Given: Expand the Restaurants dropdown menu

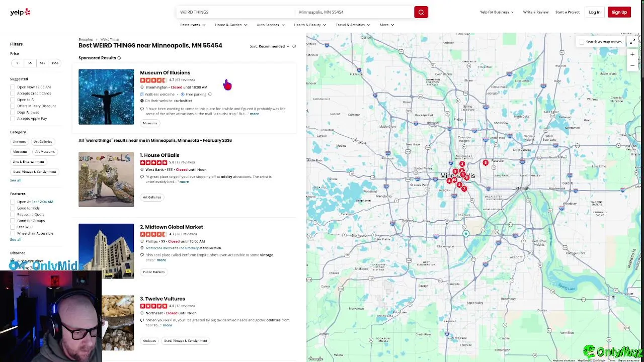Looking at the screenshot, I should click(x=193, y=25).
